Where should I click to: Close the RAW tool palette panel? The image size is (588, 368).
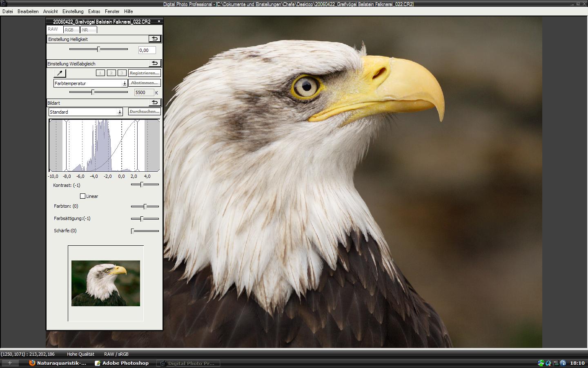[159, 21]
